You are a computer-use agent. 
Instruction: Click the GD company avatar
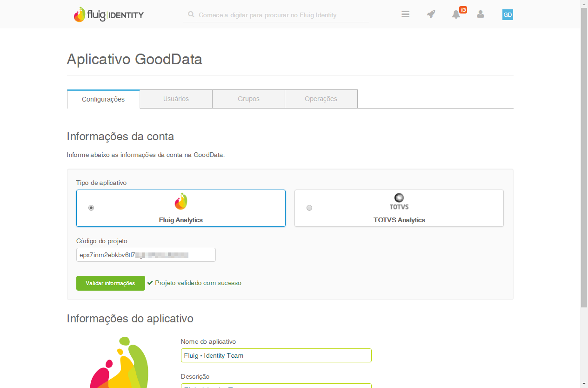coord(508,14)
